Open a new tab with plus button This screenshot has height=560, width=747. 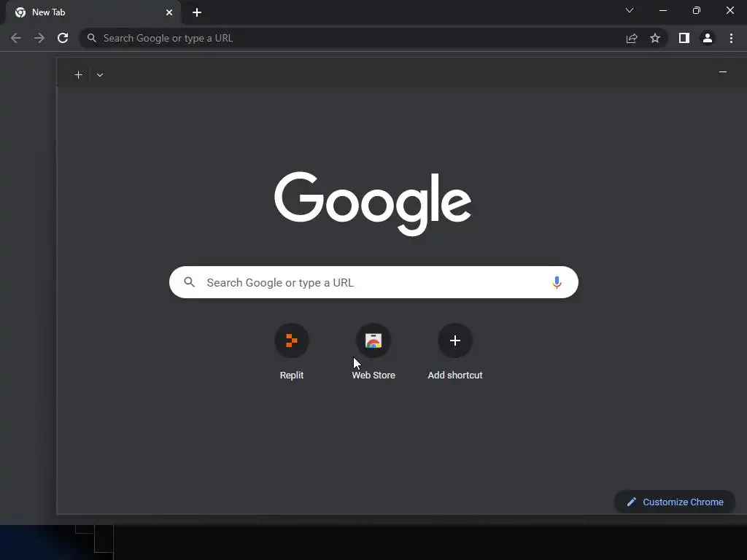pyautogui.click(x=197, y=12)
